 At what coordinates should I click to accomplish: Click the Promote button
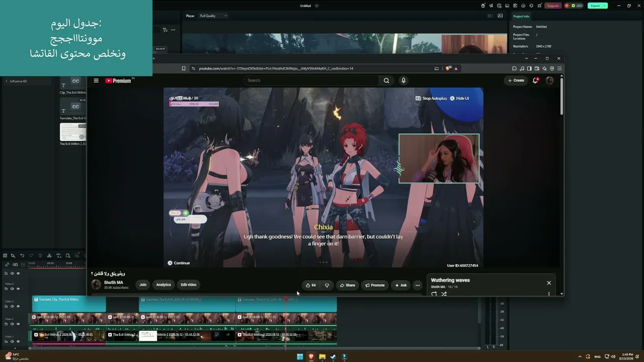375,285
